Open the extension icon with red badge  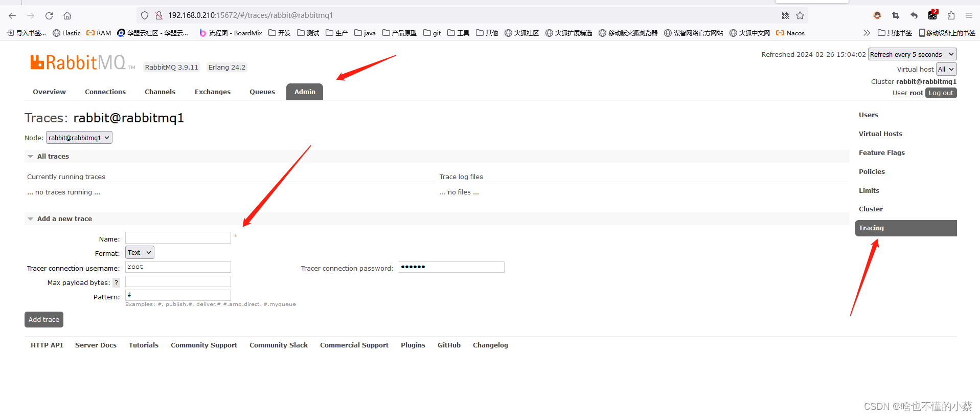point(933,15)
